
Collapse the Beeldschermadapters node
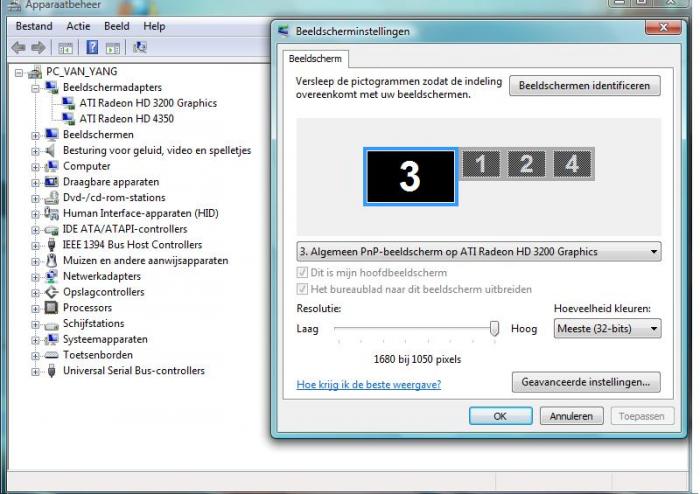click(x=35, y=88)
